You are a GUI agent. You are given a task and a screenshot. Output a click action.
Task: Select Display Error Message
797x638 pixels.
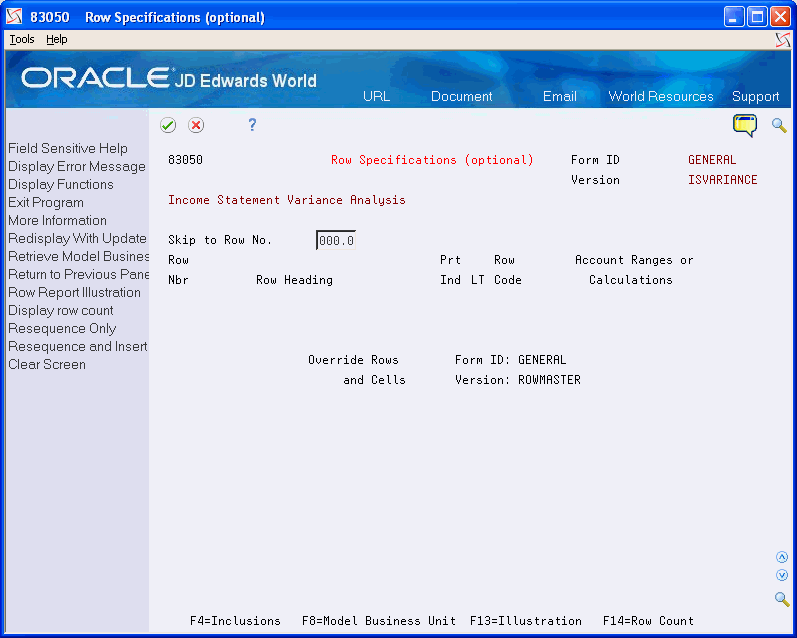77,166
